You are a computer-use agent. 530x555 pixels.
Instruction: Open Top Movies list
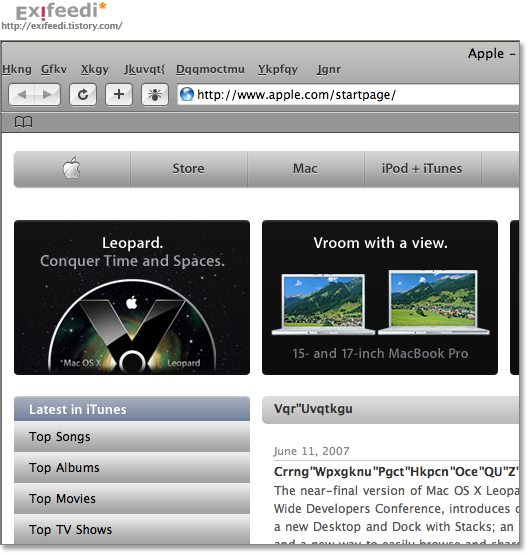pos(132,499)
